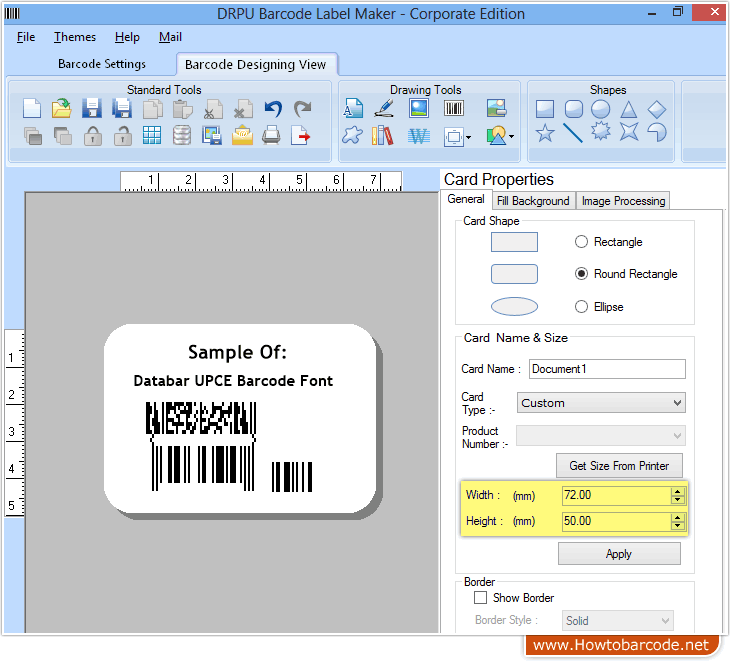Open a file with the folder icon
The width and height of the screenshot is (730, 662).
[x=61, y=109]
